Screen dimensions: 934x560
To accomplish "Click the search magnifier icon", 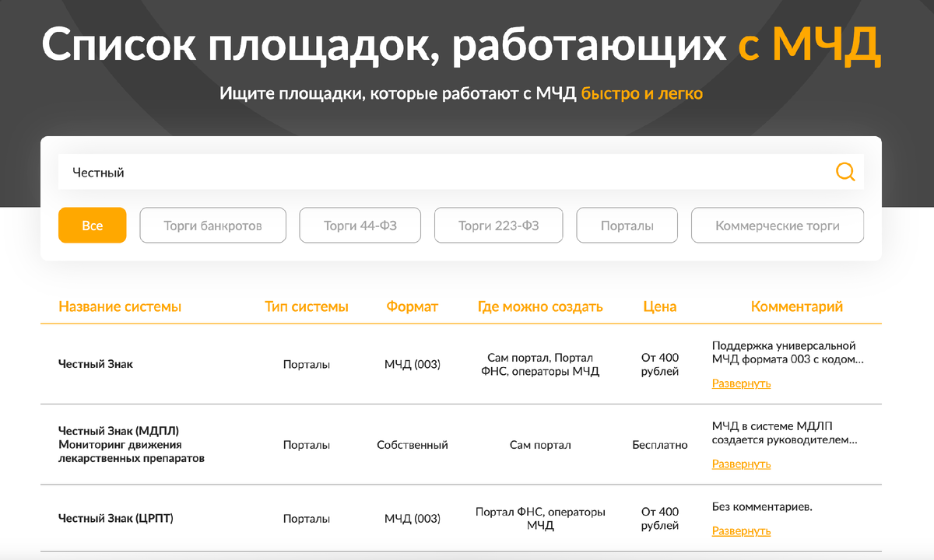I will tap(844, 172).
